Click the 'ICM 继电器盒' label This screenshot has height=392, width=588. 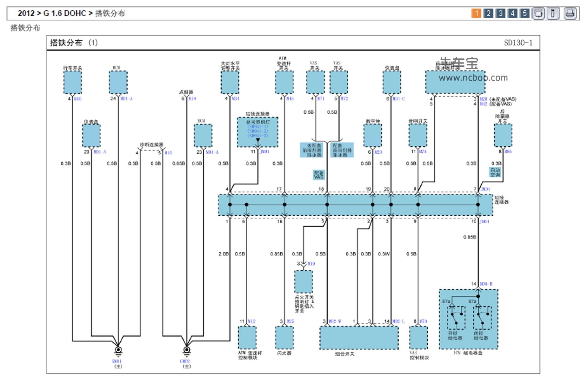468,353
